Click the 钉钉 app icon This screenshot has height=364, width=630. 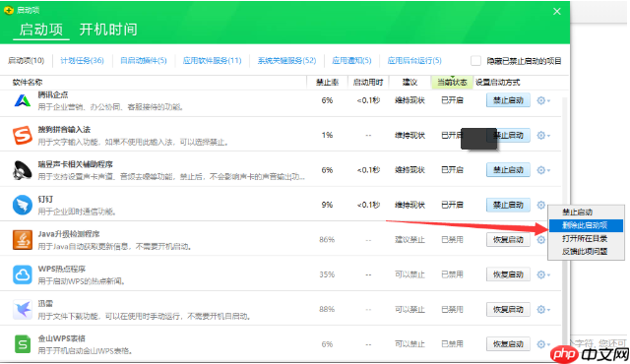tap(23, 205)
